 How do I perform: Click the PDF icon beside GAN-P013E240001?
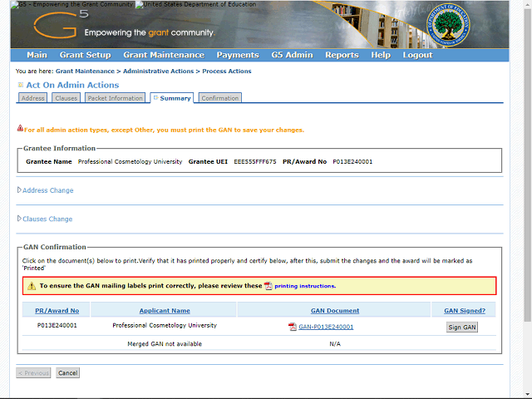tap(292, 327)
